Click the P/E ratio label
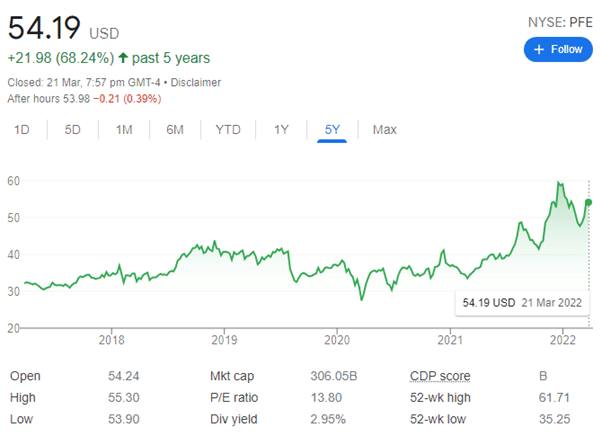Viewport: 602px width, 436px height. pos(234,398)
